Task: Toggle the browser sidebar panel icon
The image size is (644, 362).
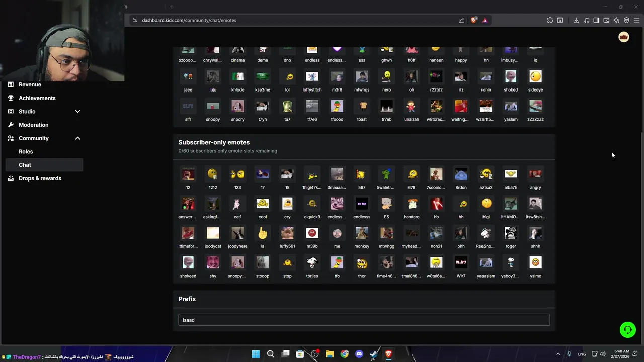Action: 596,20
